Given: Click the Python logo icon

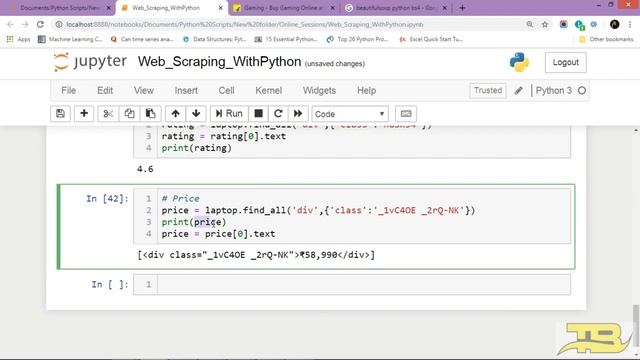Looking at the screenshot, I should tap(519, 62).
